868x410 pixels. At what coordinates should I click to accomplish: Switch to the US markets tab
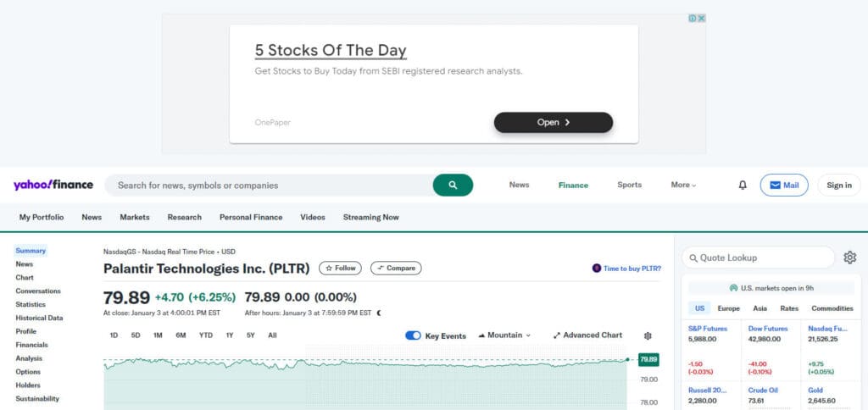(x=699, y=308)
